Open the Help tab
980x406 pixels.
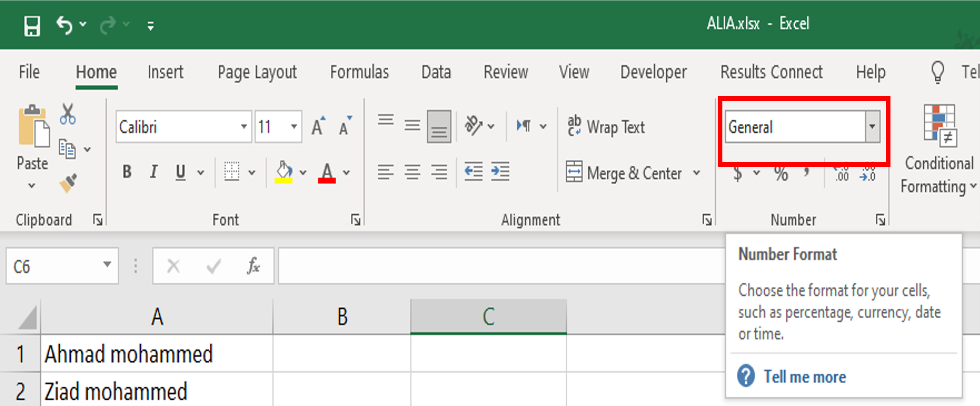[x=871, y=72]
